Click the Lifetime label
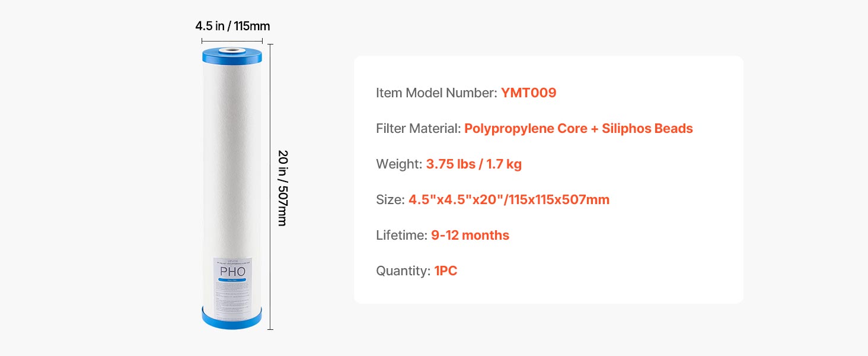The height and width of the screenshot is (356, 868). [x=401, y=236]
